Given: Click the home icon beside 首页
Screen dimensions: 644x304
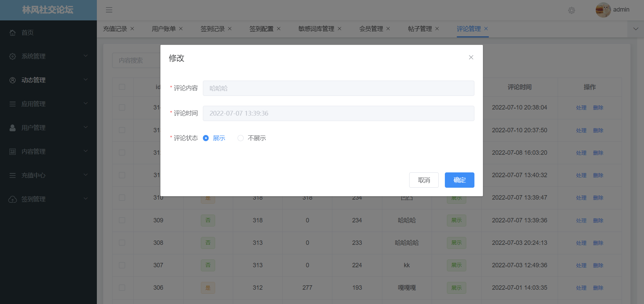Looking at the screenshot, I should coord(13,33).
